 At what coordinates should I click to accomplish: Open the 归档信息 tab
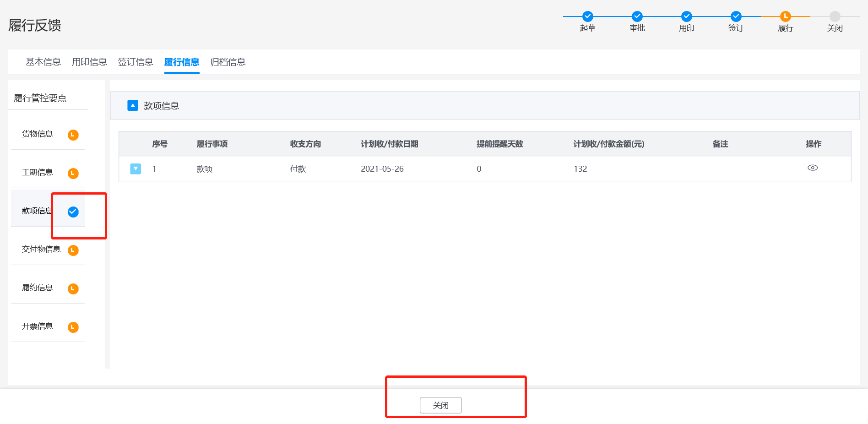click(x=228, y=62)
